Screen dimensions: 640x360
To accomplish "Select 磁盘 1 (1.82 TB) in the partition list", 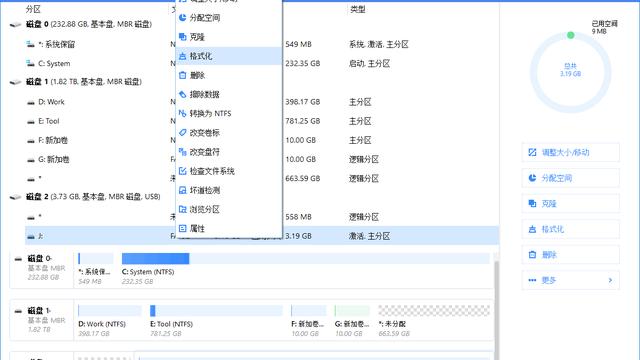I will 84,82.
